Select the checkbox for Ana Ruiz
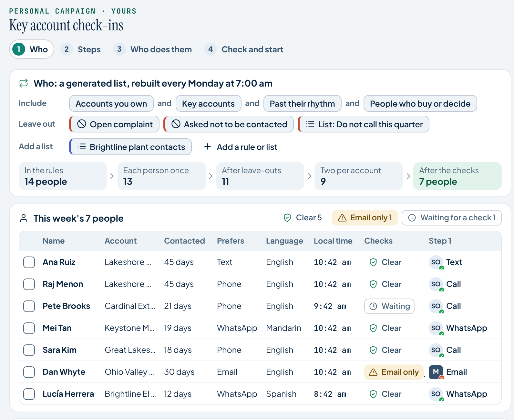Image resolution: width=514 pixels, height=420 pixels. [x=29, y=262]
